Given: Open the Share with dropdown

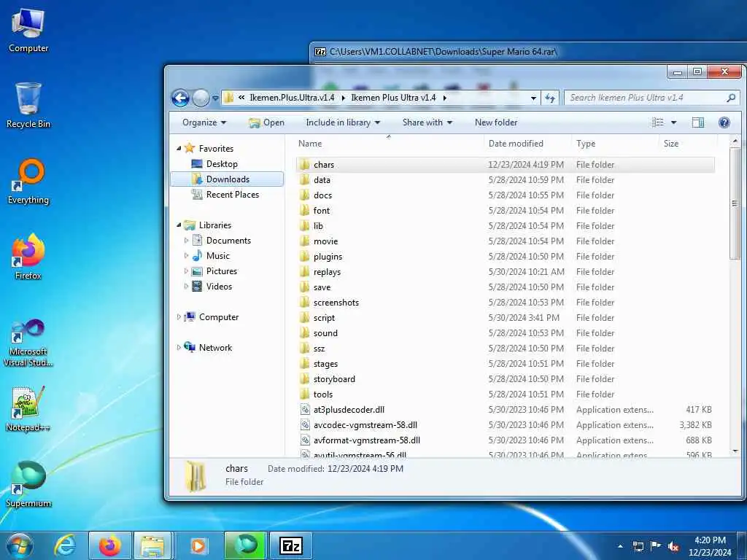Looking at the screenshot, I should click(x=427, y=122).
